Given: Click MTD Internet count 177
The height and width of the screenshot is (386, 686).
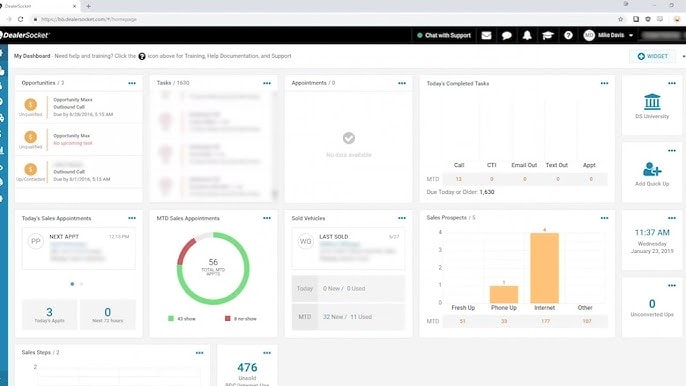Looking at the screenshot, I should tap(545, 321).
